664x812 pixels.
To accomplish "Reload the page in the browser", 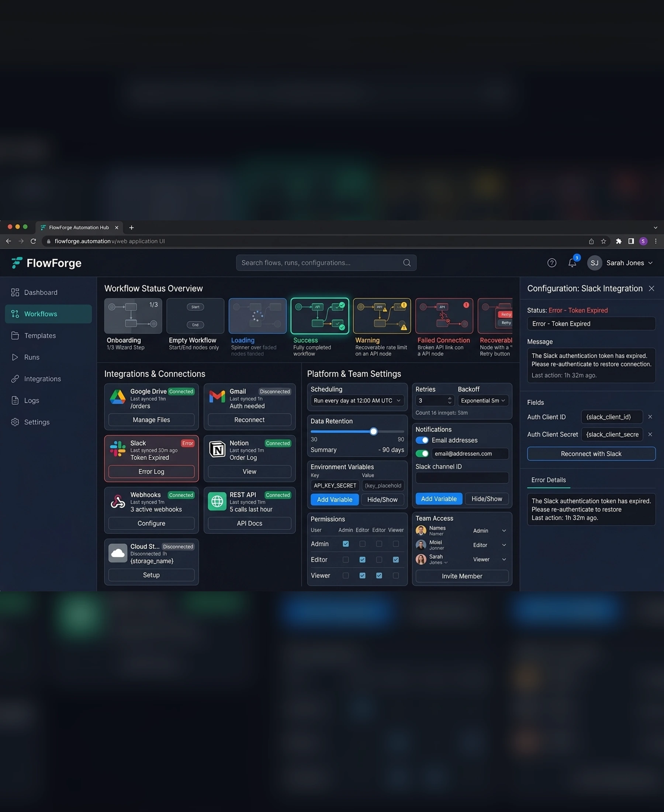I will pyautogui.click(x=33, y=241).
